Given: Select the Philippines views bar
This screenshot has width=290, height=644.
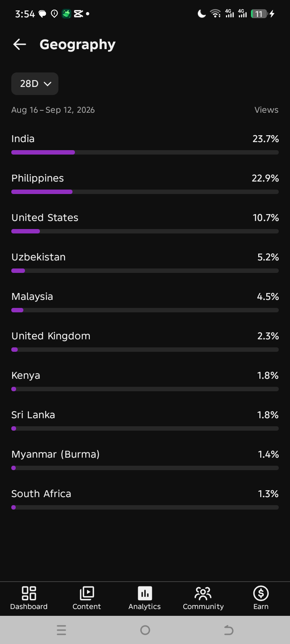Looking at the screenshot, I should coord(145,192).
